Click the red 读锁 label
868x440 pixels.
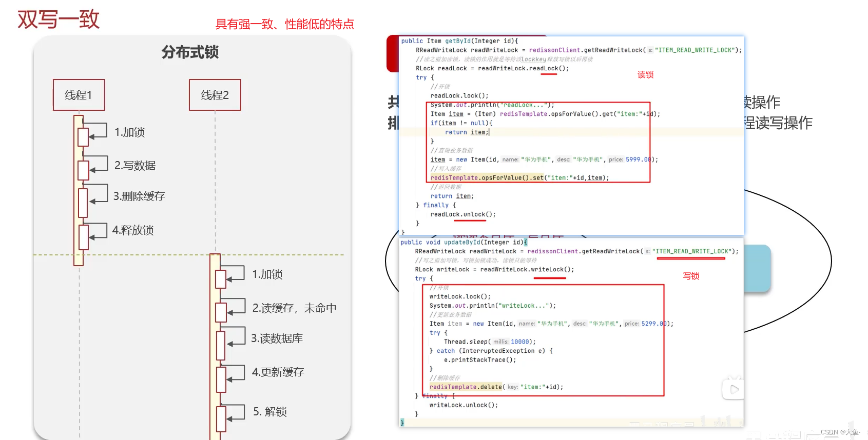[x=645, y=75]
